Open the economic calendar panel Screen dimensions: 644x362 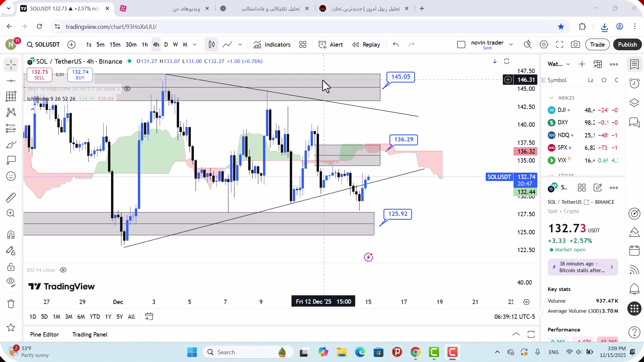pyautogui.click(x=634, y=251)
